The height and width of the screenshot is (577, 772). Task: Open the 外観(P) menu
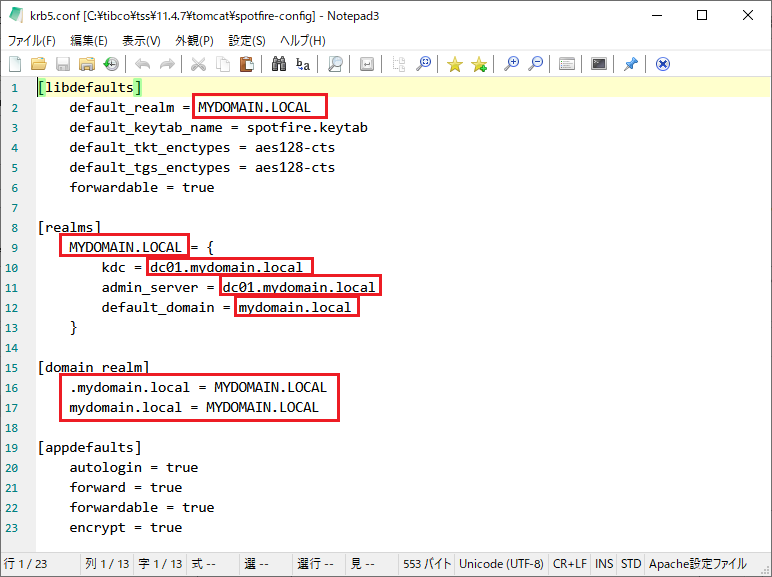(x=194, y=40)
